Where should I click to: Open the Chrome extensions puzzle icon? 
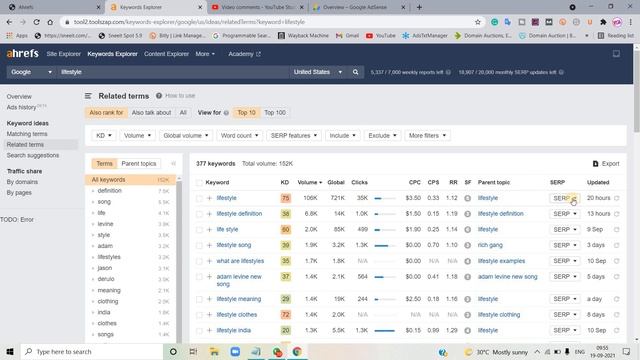pos(603,22)
